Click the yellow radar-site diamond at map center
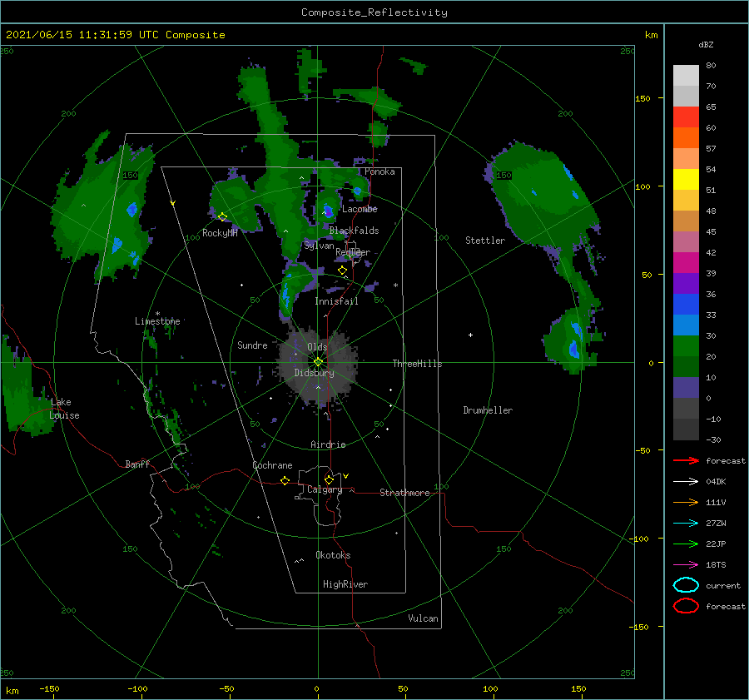Screen dimensions: 749x700 coord(318,362)
